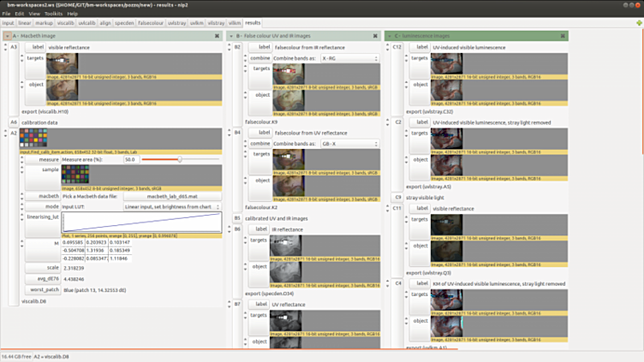The image size is (644, 362).
Task: Click the macbeth_lab_d65.mat file button
Action: pyautogui.click(x=172, y=196)
